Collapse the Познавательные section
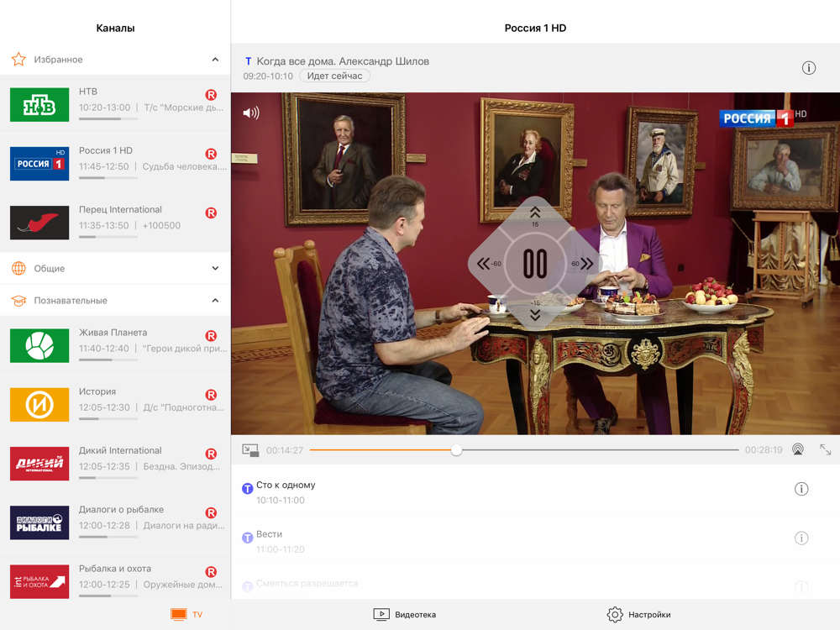 [215, 301]
